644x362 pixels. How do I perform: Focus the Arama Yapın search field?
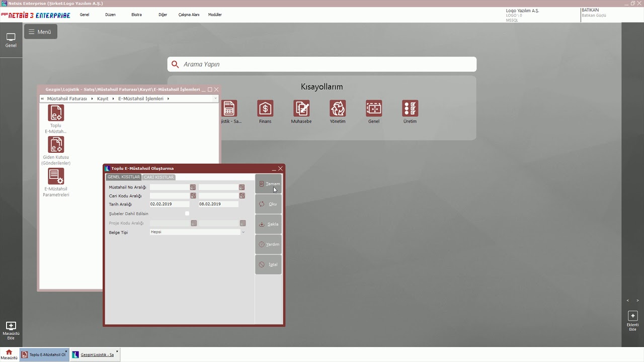pyautogui.click(x=322, y=64)
